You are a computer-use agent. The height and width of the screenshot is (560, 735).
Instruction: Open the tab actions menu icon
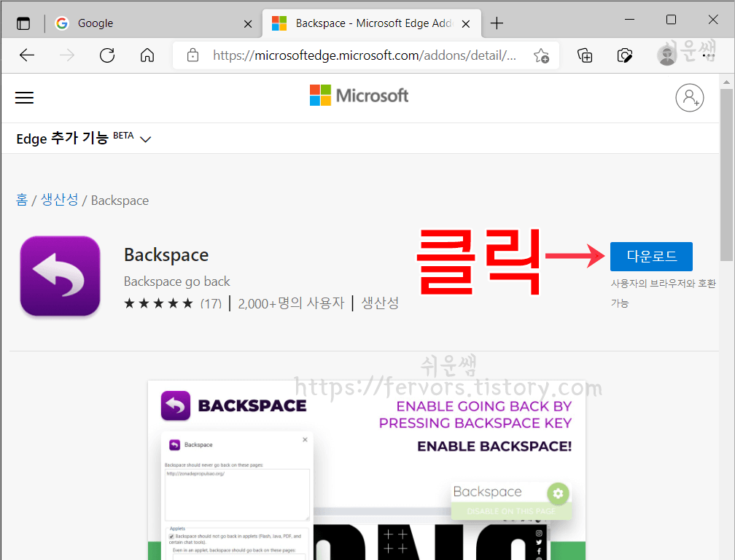(x=23, y=23)
